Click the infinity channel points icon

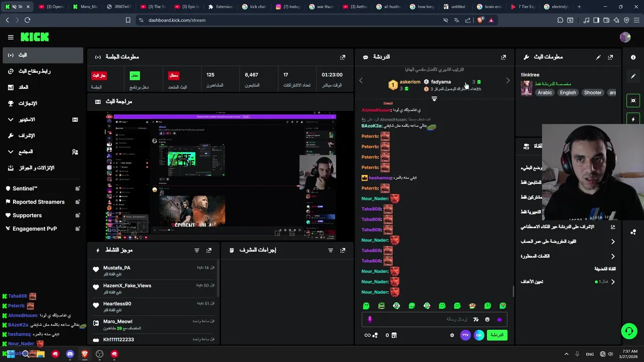(367, 335)
